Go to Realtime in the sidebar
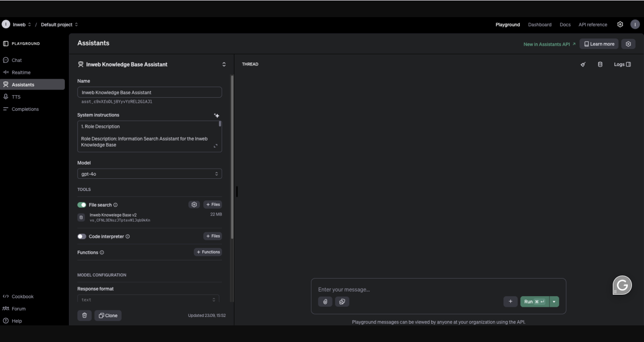This screenshot has width=644, height=342. click(21, 73)
